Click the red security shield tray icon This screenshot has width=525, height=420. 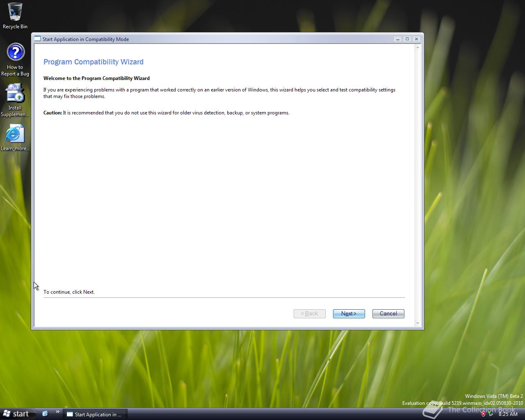pos(483,414)
